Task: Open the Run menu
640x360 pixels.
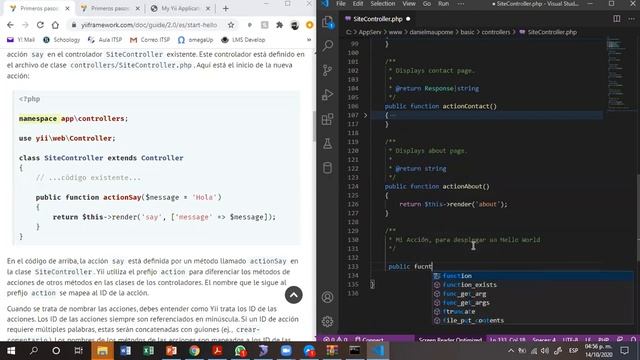Action: click(444, 4)
